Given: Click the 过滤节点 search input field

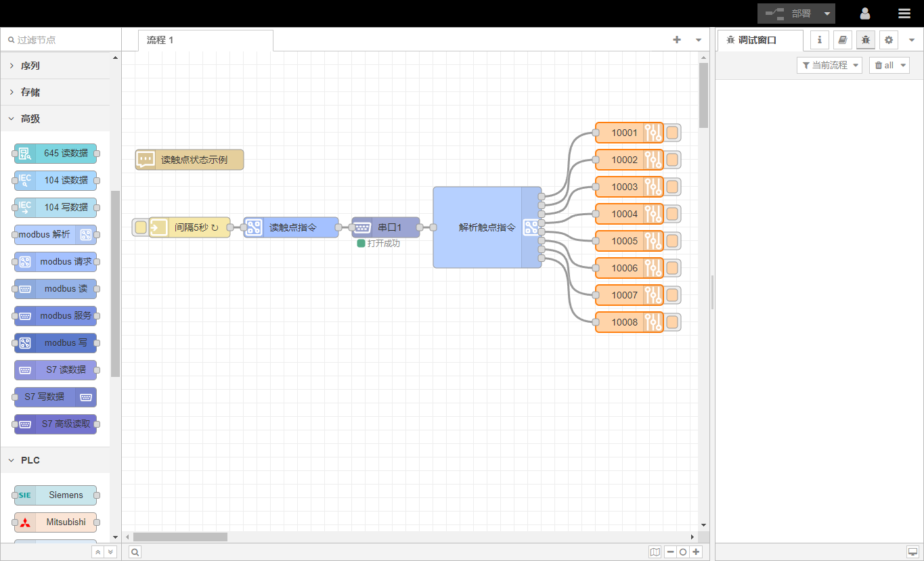Looking at the screenshot, I should [x=62, y=40].
